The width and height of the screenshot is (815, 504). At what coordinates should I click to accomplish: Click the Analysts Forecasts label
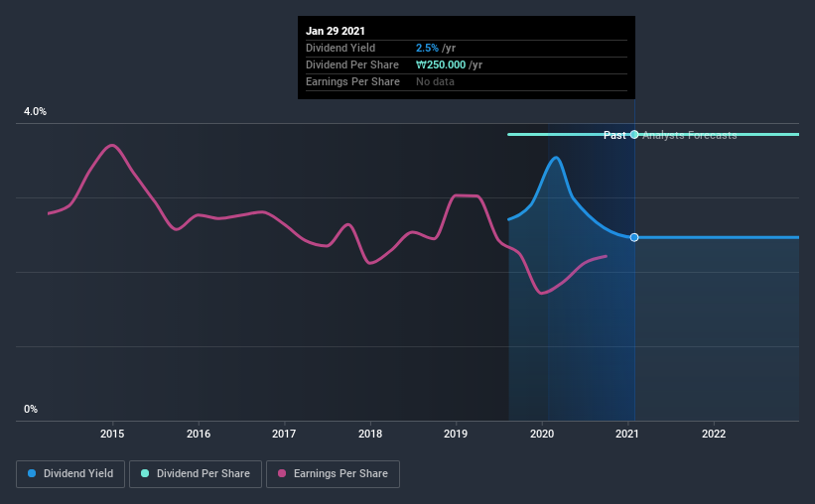coord(690,135)
